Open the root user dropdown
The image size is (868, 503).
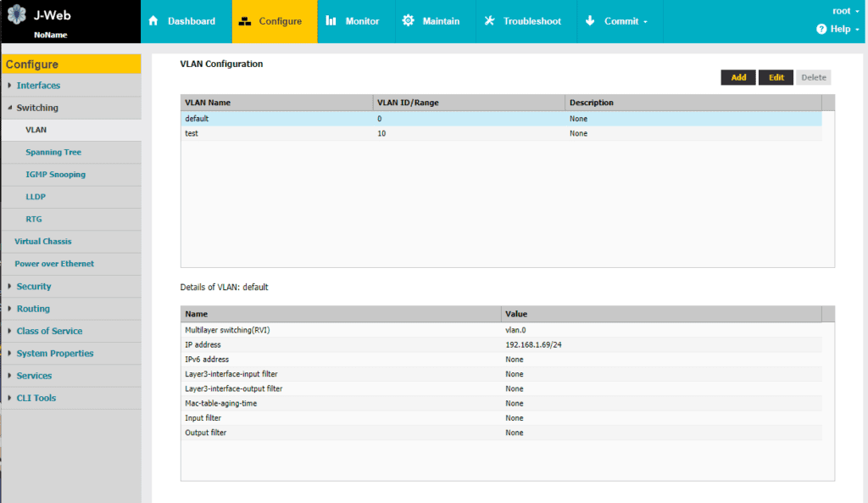click(x=846, y=11)
